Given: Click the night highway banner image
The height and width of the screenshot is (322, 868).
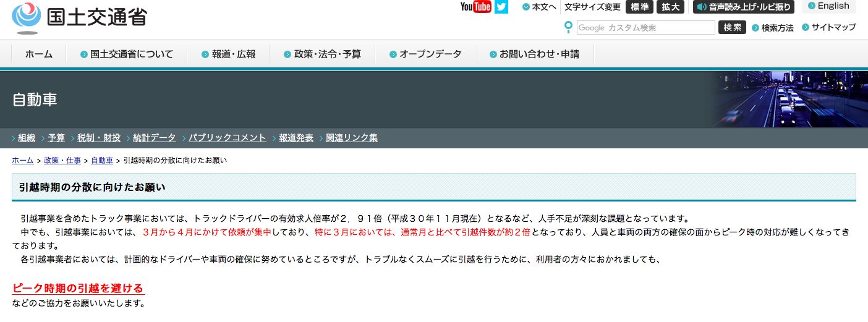Looking at the screenshot, I should point(791,100).
